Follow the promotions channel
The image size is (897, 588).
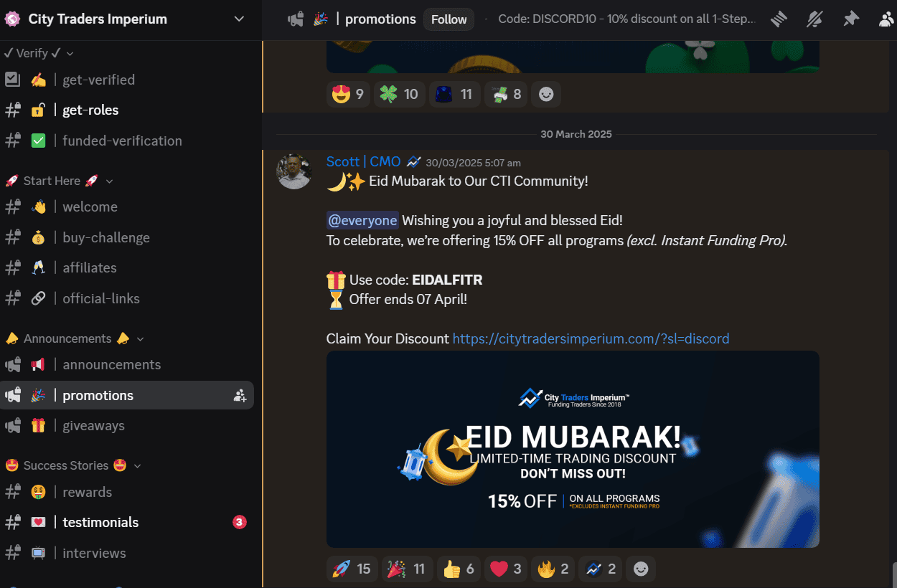(449, 19)
